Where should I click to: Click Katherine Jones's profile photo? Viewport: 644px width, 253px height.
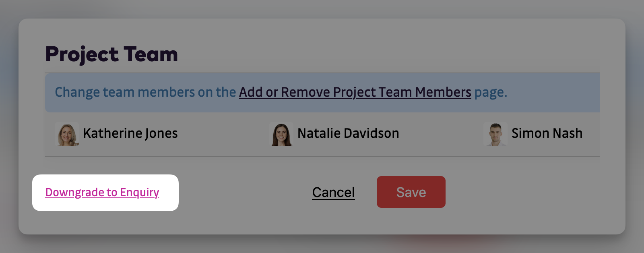pyautogui.click(x=67, y=134)
